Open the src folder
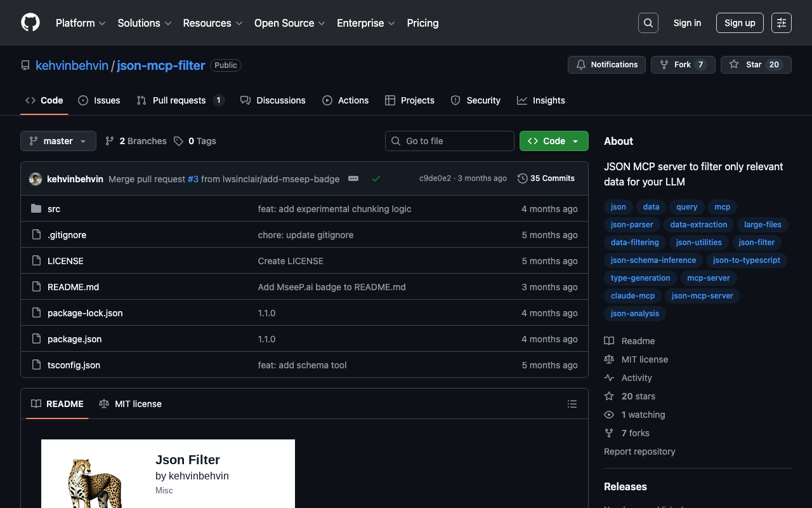812x508 pixels. point(54,209)
